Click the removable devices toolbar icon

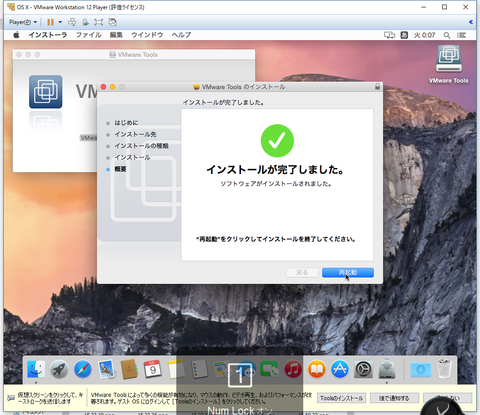click(85, 22)
